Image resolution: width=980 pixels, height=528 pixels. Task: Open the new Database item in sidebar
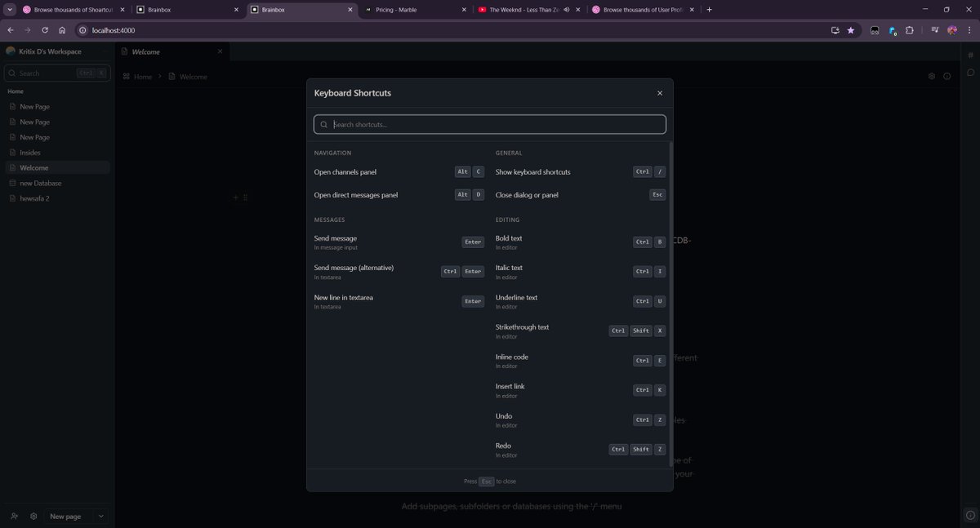coord(57,183)
